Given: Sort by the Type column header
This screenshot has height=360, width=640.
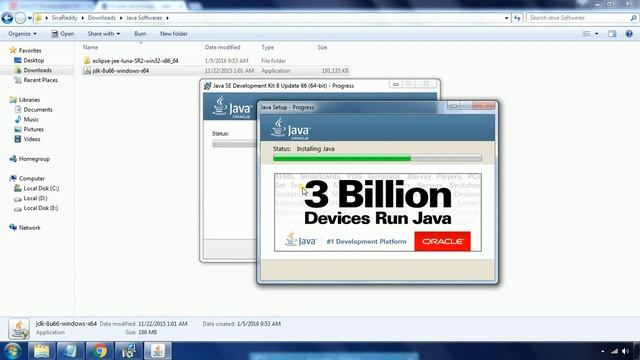Looking at the screenshot, I should point(267,47).
